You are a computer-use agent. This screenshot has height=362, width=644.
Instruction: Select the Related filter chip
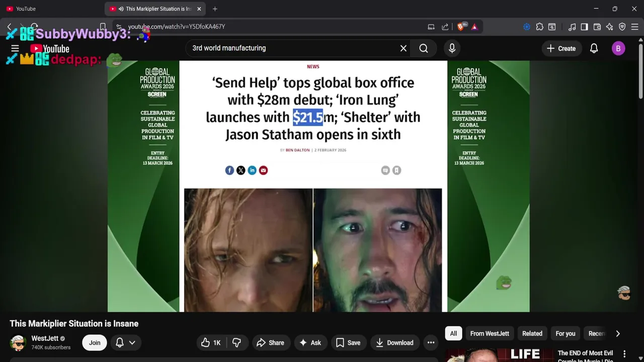point(532,333)
